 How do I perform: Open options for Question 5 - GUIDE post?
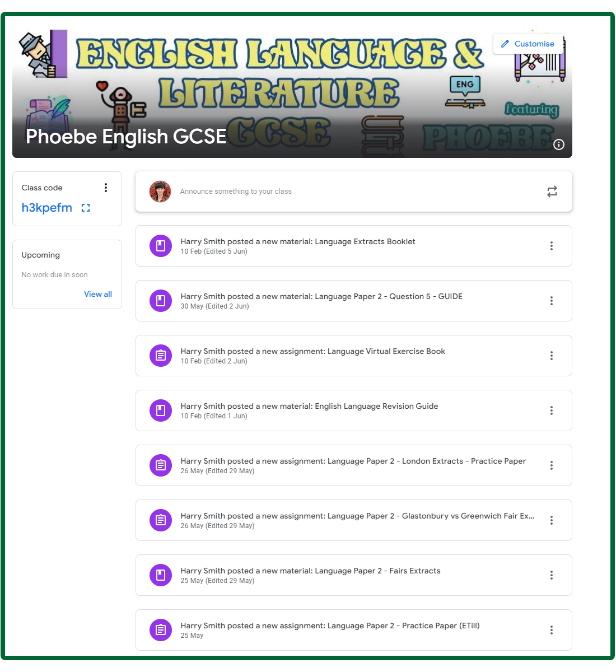click(x=552, y=301)
